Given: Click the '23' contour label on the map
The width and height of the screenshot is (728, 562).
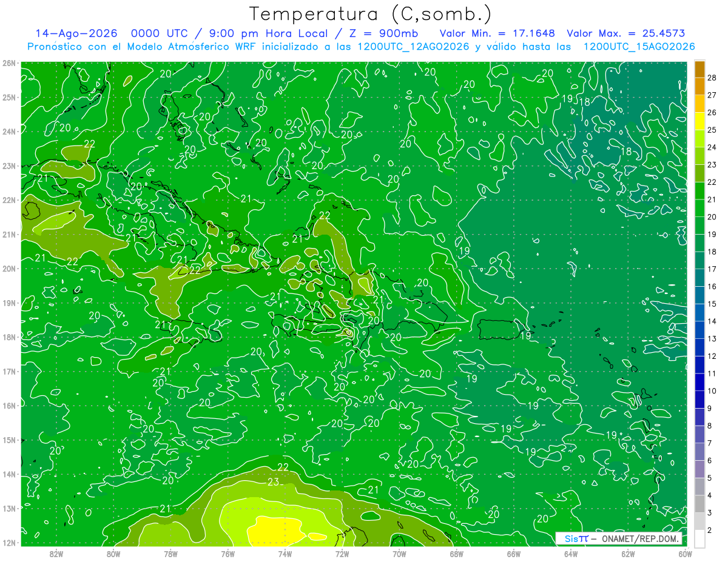Looking at the screenshot, I should tap(273, 482).
